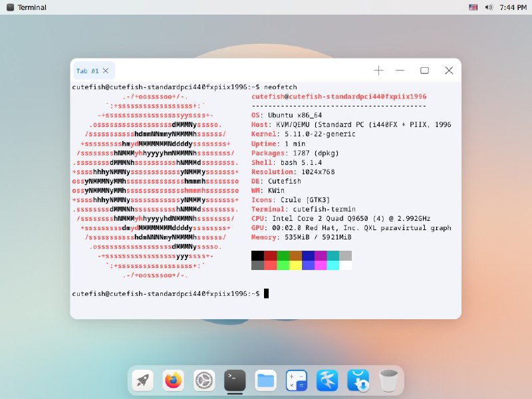Image resolution: width=532 pixels, height=399 pixels.
Task: Click the 'CPU: Intel Core 2 Quad' line
Action: [x=340, y=219]
